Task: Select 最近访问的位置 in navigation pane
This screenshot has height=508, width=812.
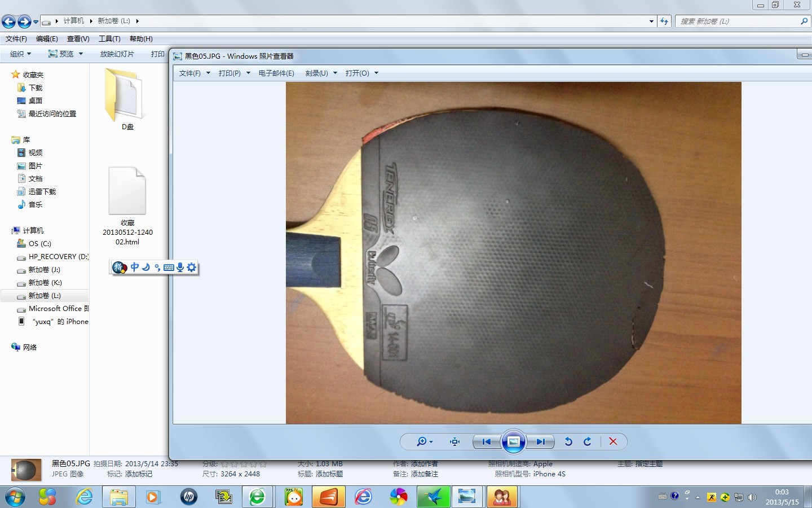Action: [52, 113]
